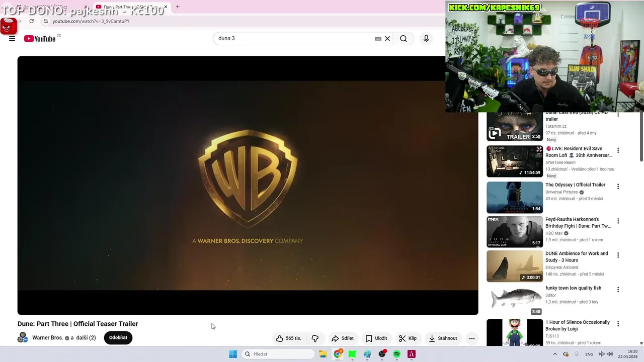Open a new browser tab

tap(178, 7)
